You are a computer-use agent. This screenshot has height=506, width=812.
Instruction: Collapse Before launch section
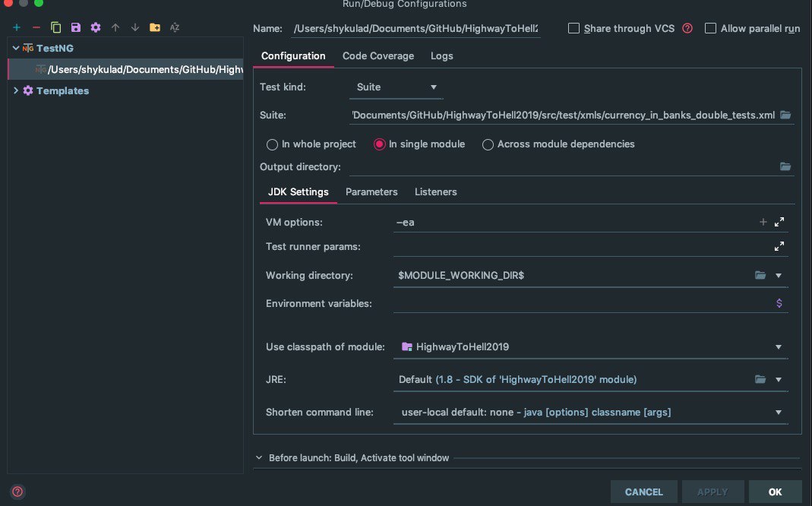[x=259, y=458]
